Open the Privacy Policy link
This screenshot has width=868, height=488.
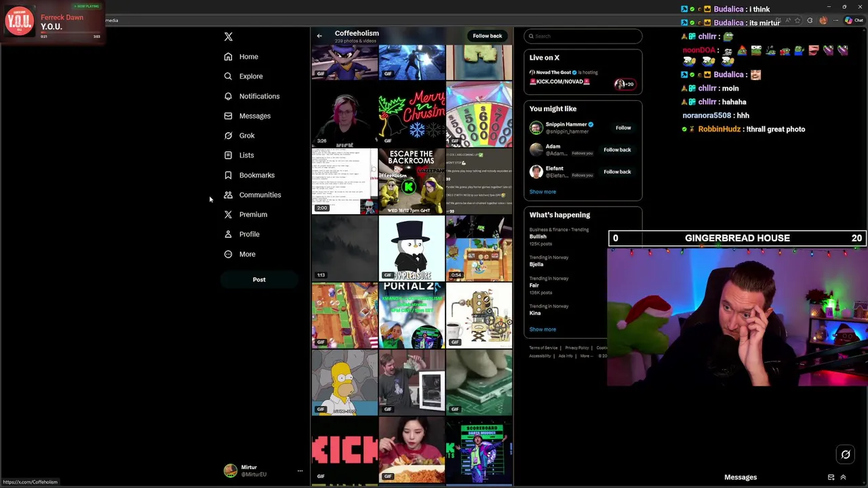[x=577, y=348]
